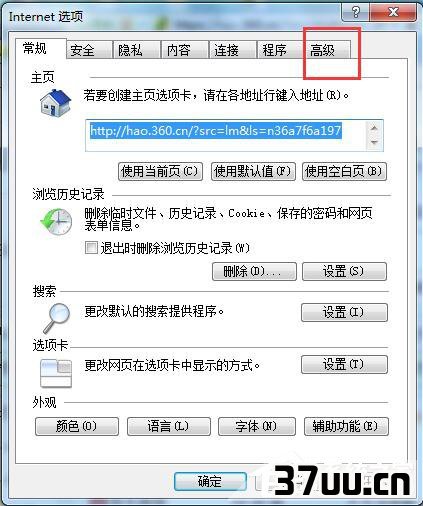This screenshot has height=506, width=423.
Task: Click the green arrow clock history icon
Action: pos(56,221)
